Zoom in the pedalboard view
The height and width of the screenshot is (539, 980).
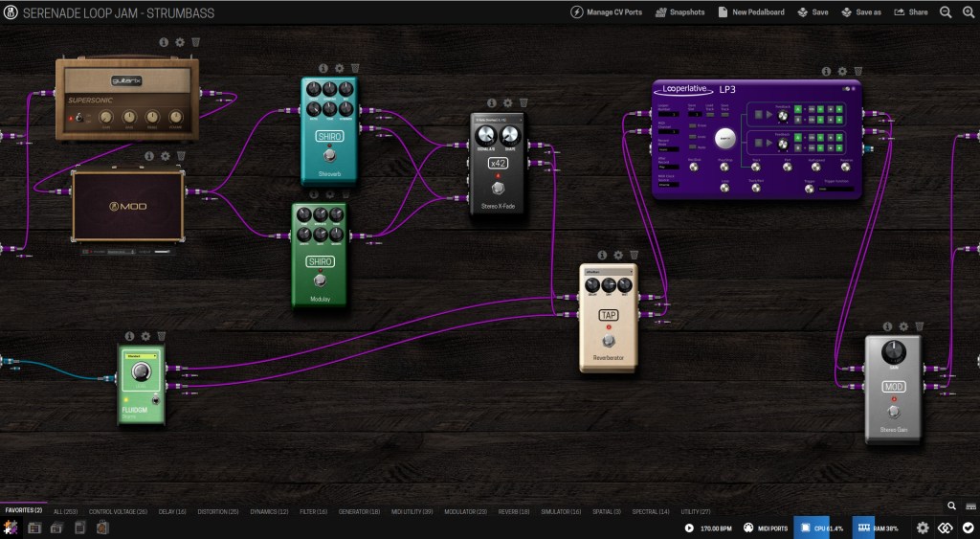[969, 11]
